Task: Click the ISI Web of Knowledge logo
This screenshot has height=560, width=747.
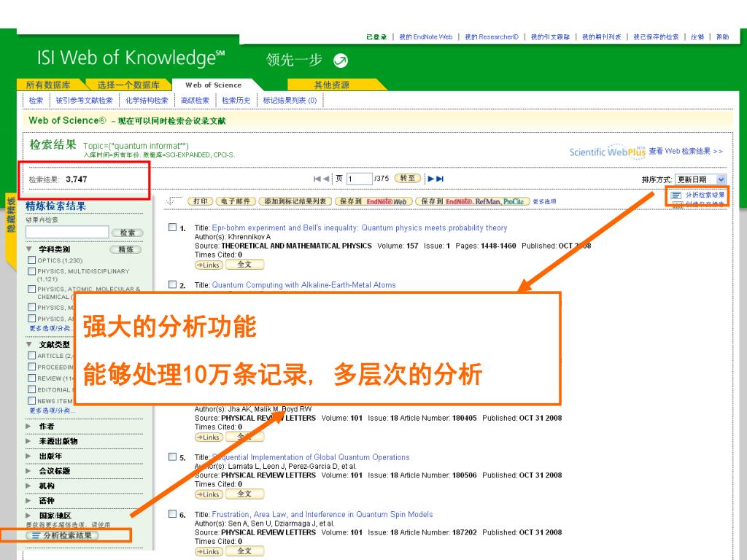Action: point(131,58)
